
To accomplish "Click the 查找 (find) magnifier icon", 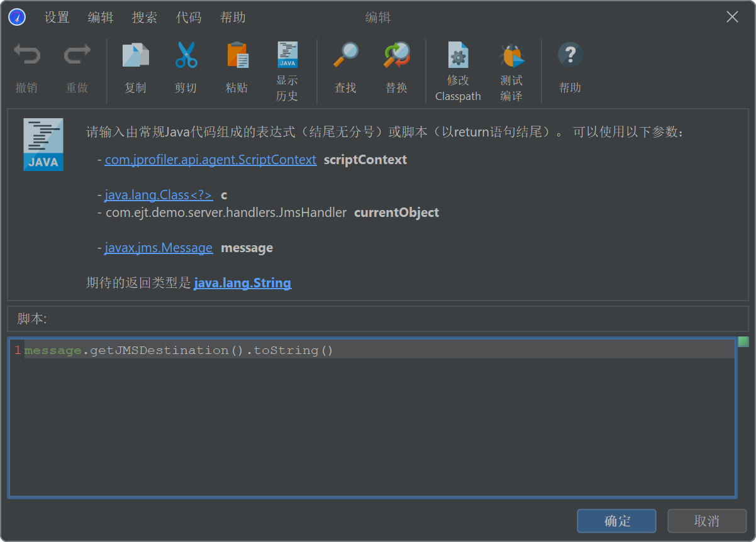I will 345,55.
